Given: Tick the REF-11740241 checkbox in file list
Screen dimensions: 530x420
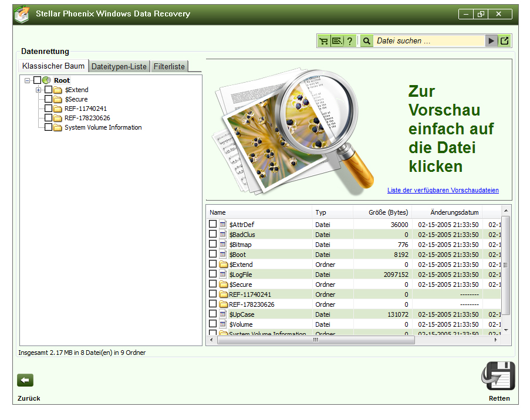Looking at the screenshot, I should pyautogui.click(x=212, y=294).
